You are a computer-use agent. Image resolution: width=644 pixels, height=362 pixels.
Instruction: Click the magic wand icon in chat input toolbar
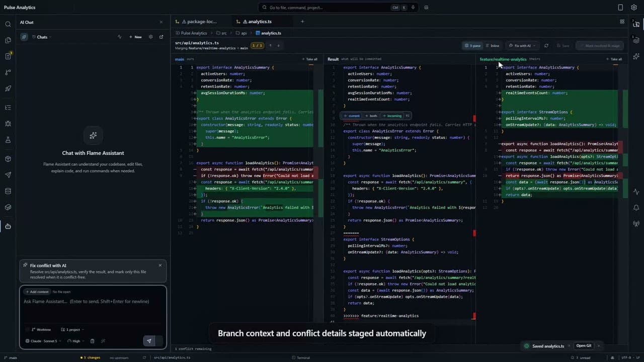[x=103, y=341]
